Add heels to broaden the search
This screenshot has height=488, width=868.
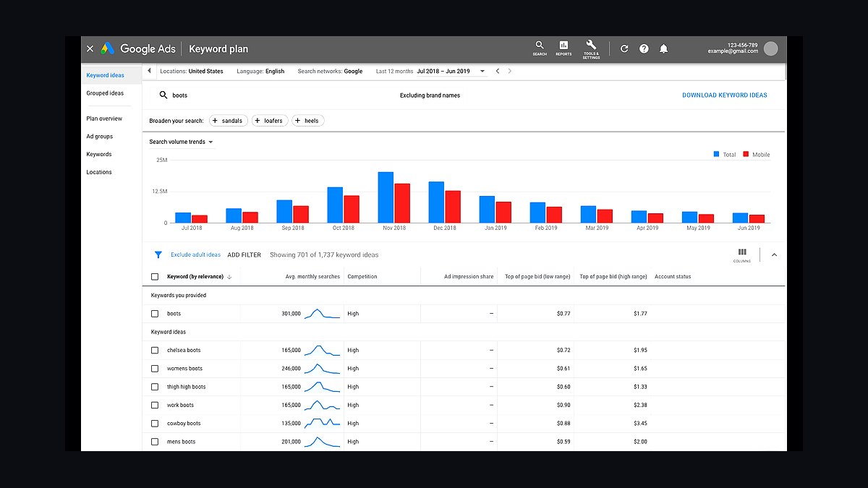pyautogui.click(x=308, y=121)
